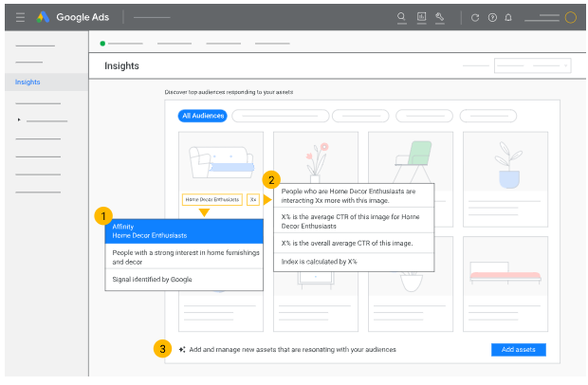Click the Home Decor Enthusiasts tag
The image size is (588, 385).
[x=211, y=200]
